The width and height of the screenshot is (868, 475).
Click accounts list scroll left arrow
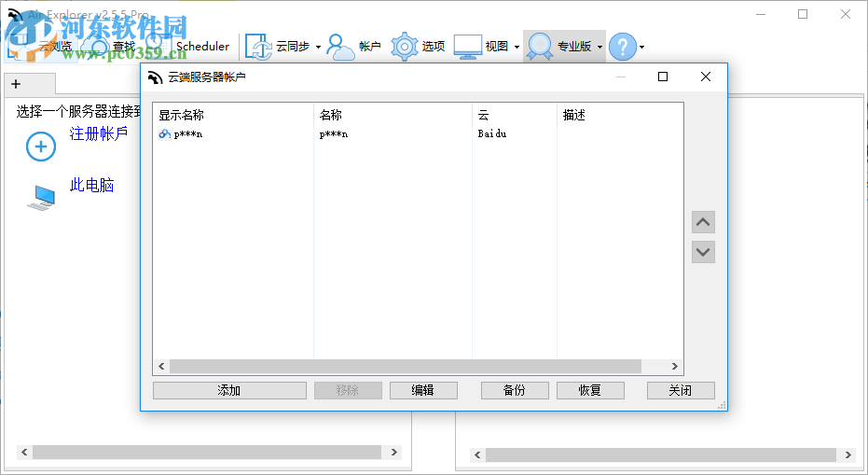[x=161, y=367]
